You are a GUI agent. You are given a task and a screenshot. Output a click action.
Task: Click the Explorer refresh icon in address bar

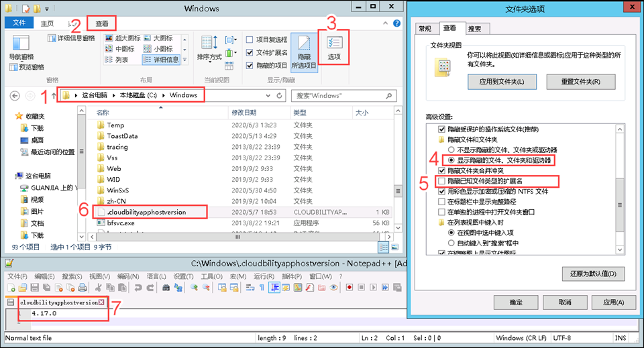coord(280,96)
